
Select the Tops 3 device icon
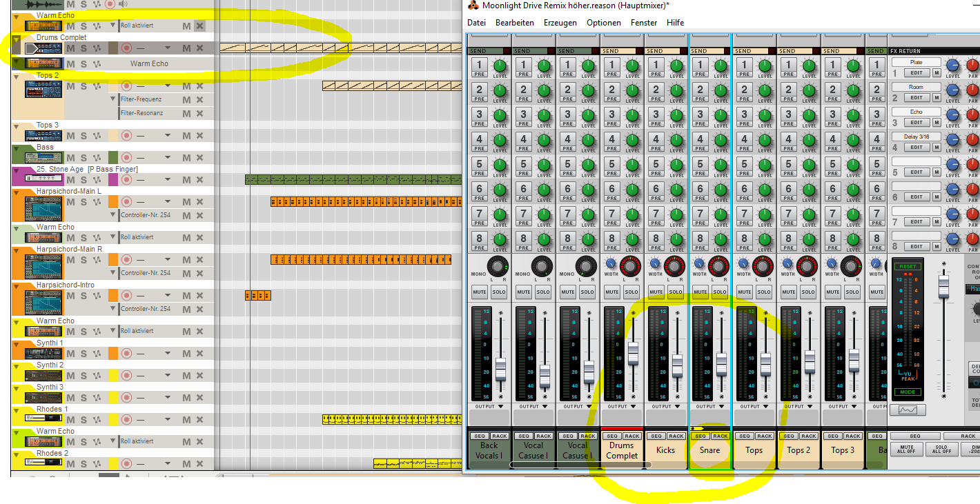tap(44, 136)
